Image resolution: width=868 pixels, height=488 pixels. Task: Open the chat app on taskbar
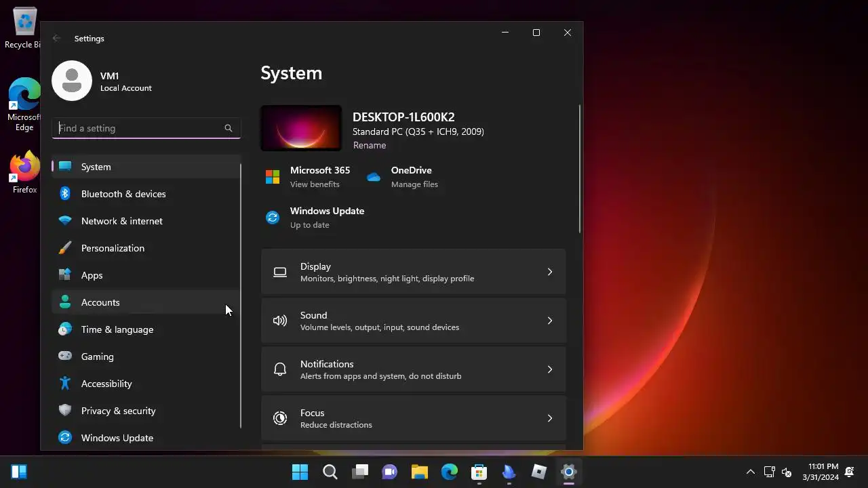click(390, 472)
